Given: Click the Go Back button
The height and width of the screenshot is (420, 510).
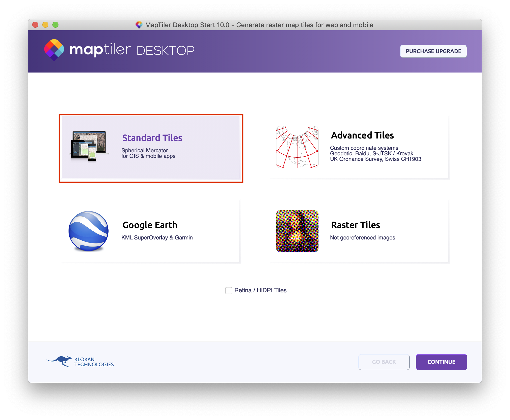Looking at the screenshot, I should coord(384,362).
